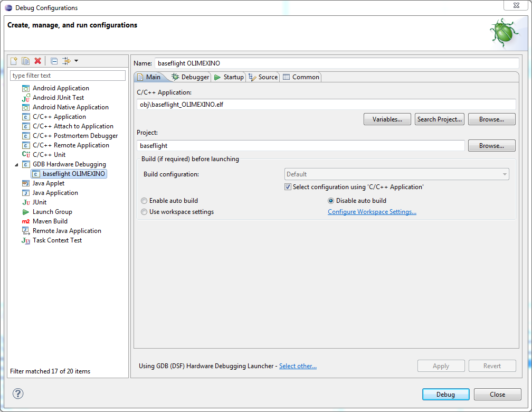Click the New launch configuration icon
The height and width of the screenshot is (412, 532).
14,61
